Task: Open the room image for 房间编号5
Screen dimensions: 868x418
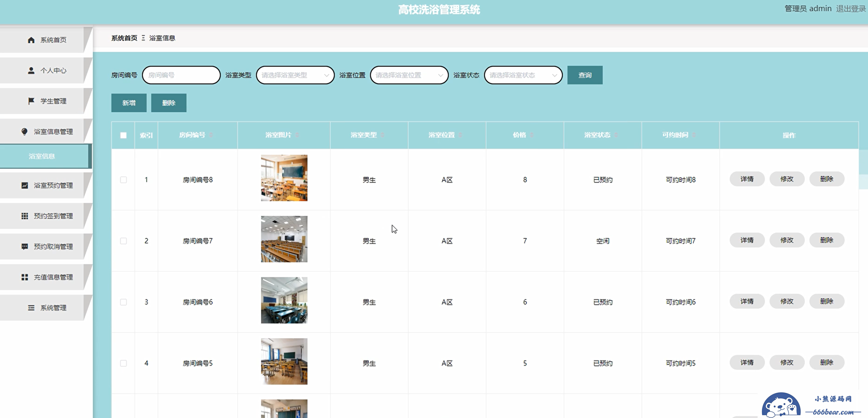Action: point(284,361)
